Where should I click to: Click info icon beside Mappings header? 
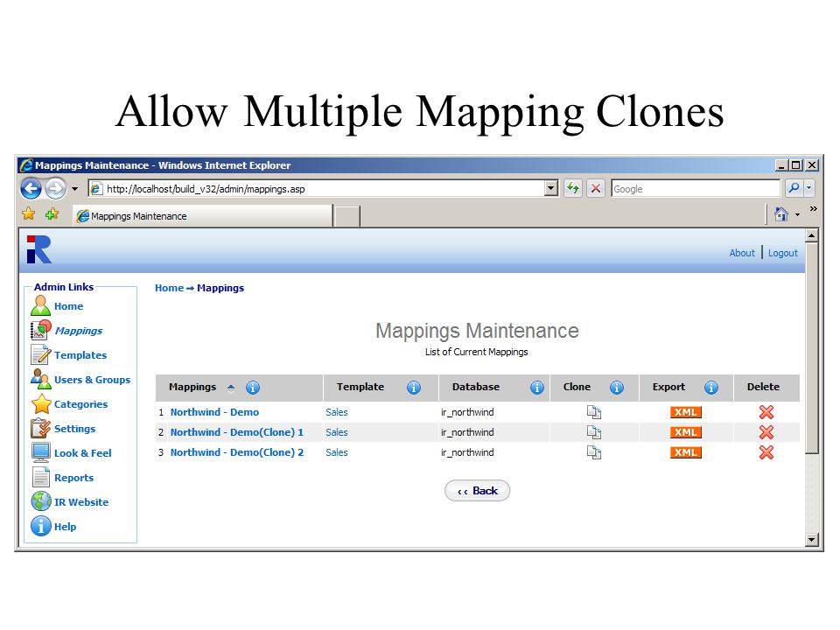[x=253, y=388]
